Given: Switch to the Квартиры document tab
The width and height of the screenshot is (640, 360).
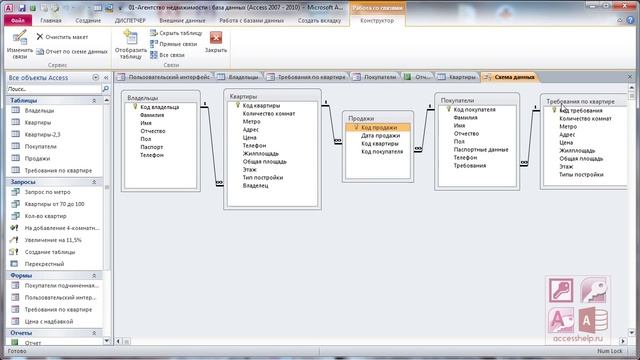Looking at the screenshot, I should point(457,77).
